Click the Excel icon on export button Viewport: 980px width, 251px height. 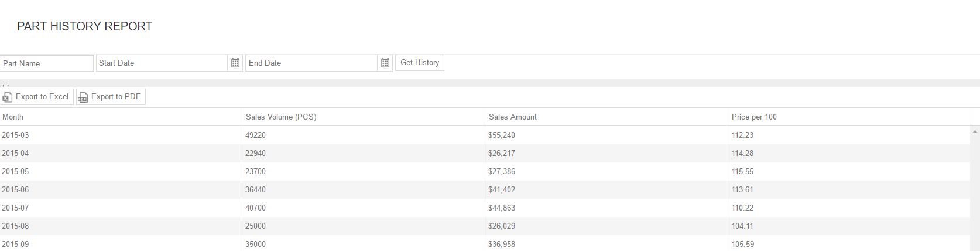tap(8, 97)
